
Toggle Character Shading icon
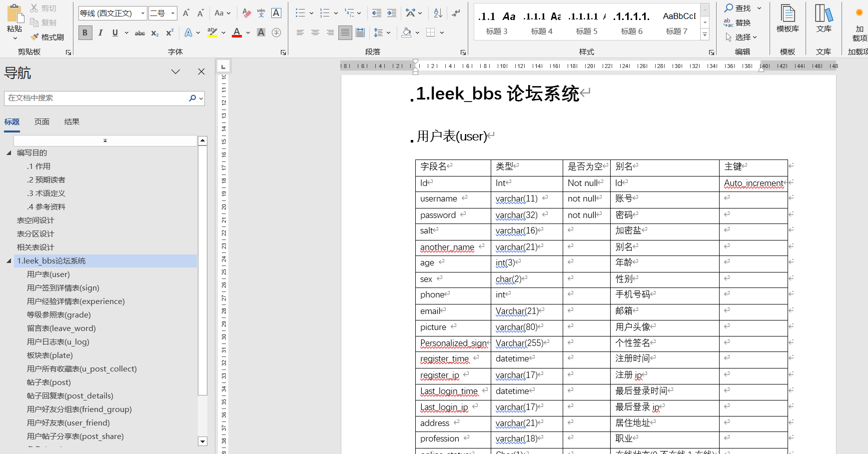tap(261, 33)
